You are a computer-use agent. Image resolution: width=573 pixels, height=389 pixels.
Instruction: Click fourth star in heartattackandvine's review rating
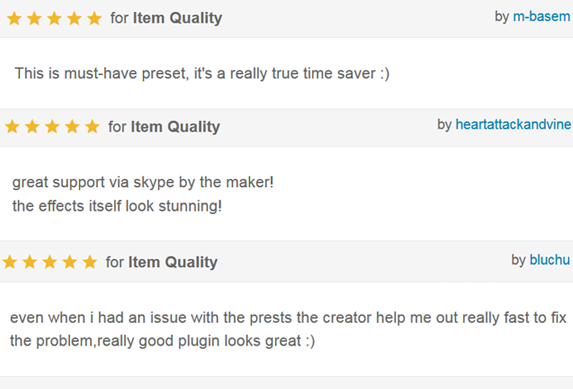(72, 127)
